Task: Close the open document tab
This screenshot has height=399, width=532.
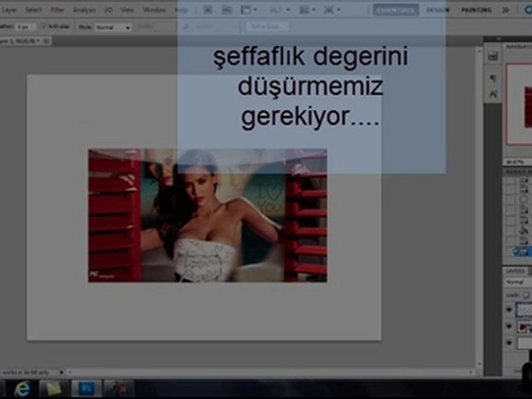Action: 47,41
